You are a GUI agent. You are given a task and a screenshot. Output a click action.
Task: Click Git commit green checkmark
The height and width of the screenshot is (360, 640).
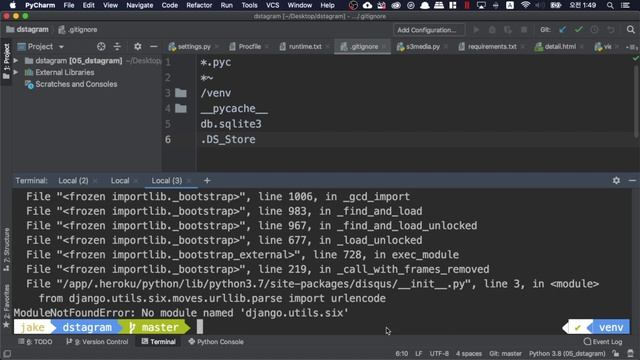[x=578, y=30]
